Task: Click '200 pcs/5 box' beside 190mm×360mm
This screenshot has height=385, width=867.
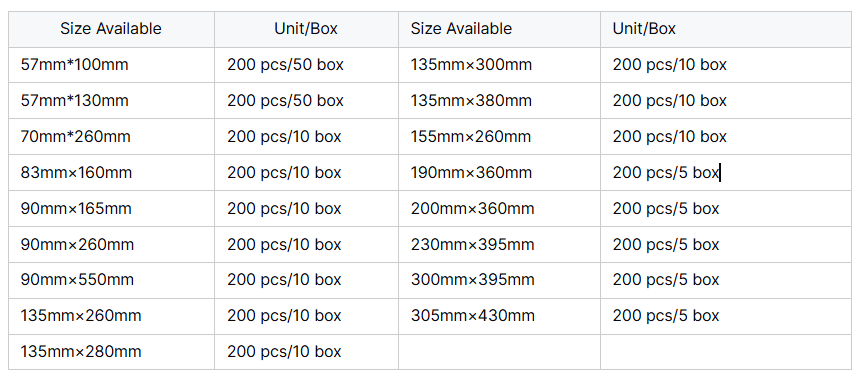Action: point(725,173)
